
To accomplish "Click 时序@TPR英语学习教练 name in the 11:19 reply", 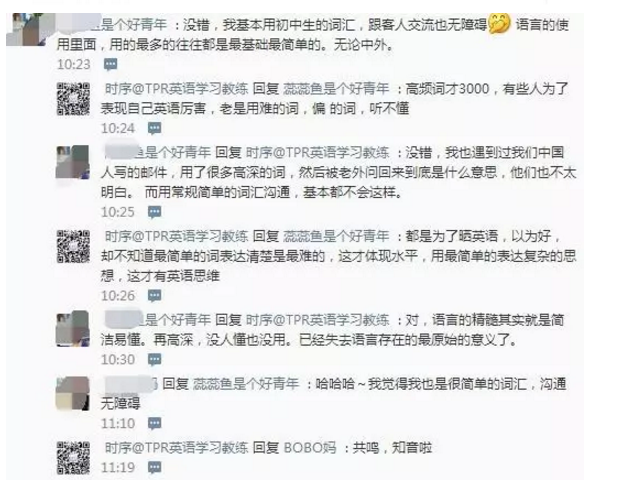I will [176, 448].
